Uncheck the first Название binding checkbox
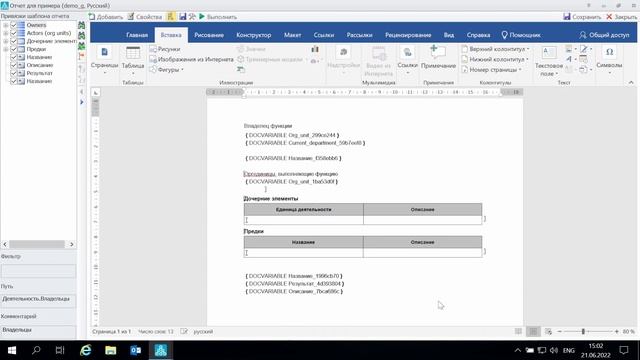This screenshot has height=360, width=640. (13, 57)
